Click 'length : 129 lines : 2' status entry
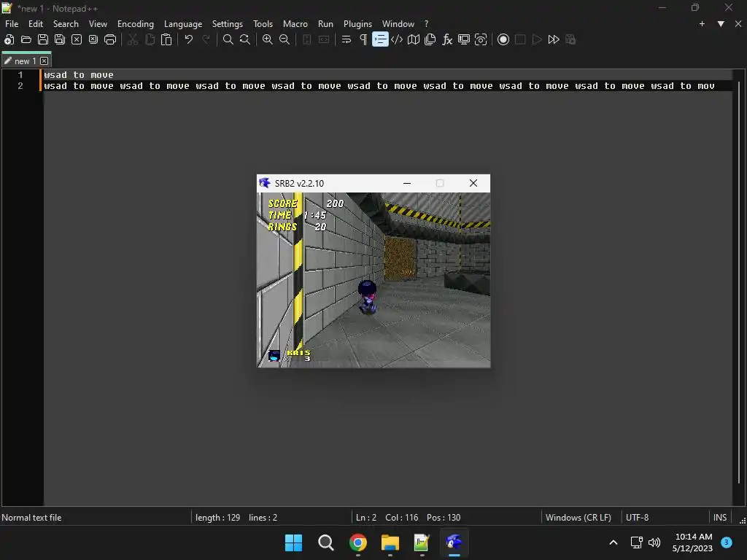This screenshot has height=560, width=747. click(x=236, y=518)
